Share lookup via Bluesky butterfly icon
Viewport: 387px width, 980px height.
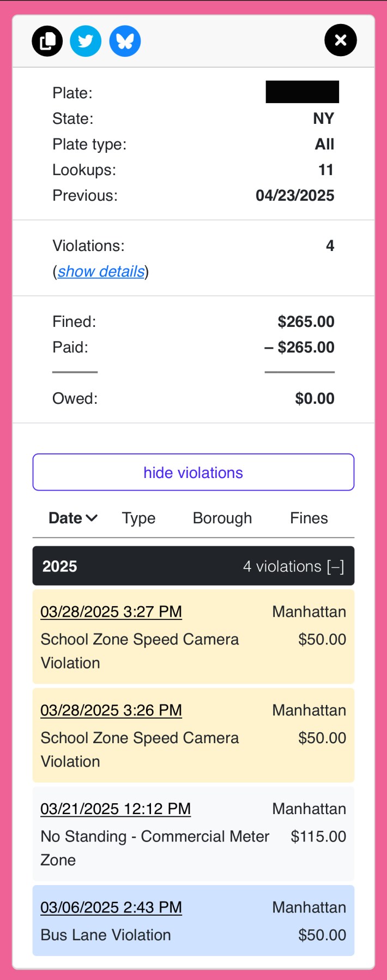click(125, 41)
